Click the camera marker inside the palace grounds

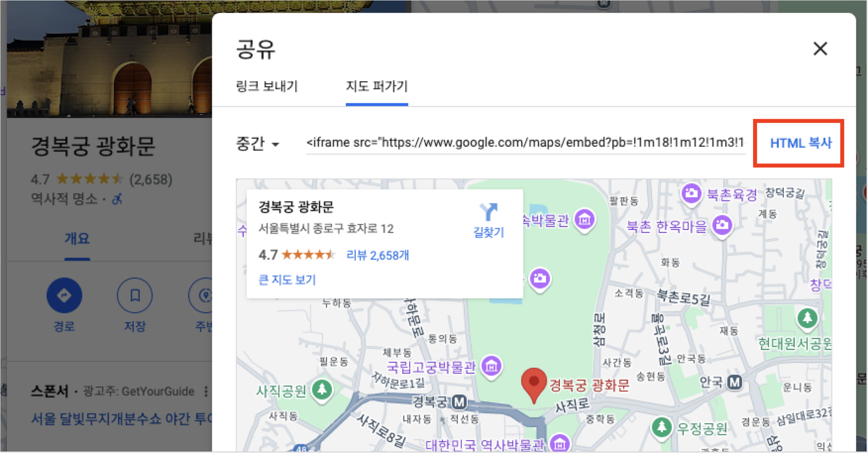tap(540, 278)
